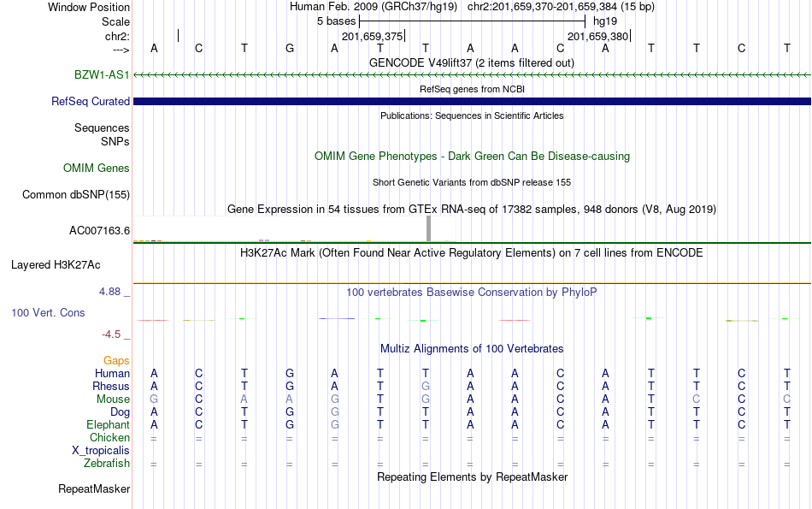Click the ---> strand direction arrow label
Image resolution: width=812 pixels, height=509 pixels.
[x=121, y=50]
